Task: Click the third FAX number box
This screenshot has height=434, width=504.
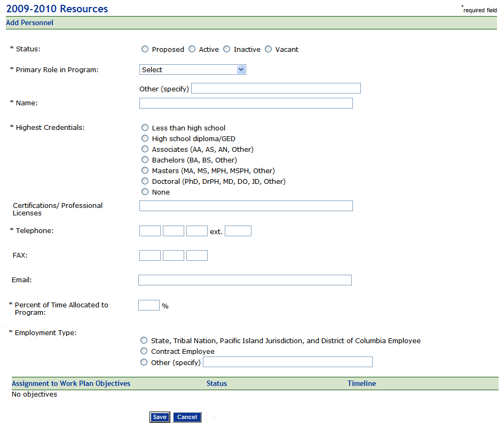Action: [196, 255]
